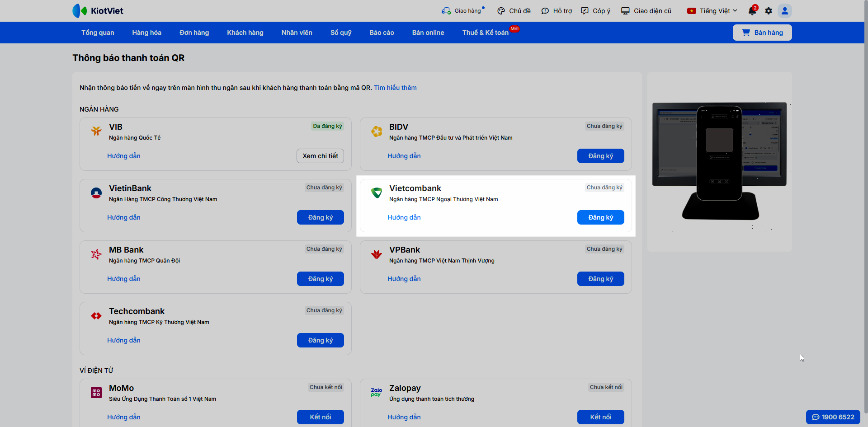Open the Thuế & Kế toán menu
This screenshot has height=427, width=868.
485,33
